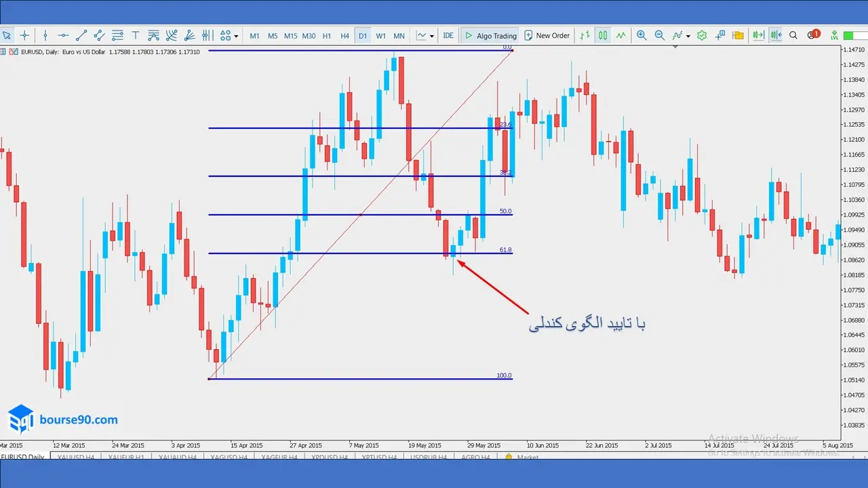Switch chart to candlestick display
Viewport: 868px width, 488px height.
602,35
